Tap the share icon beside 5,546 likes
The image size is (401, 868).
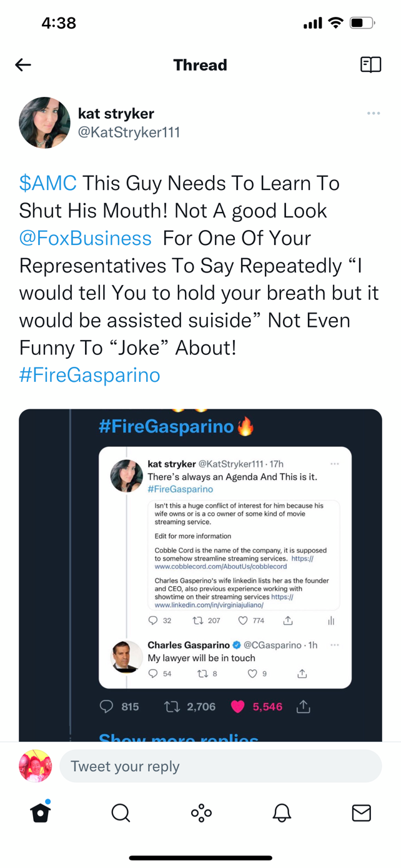[304, 707]
